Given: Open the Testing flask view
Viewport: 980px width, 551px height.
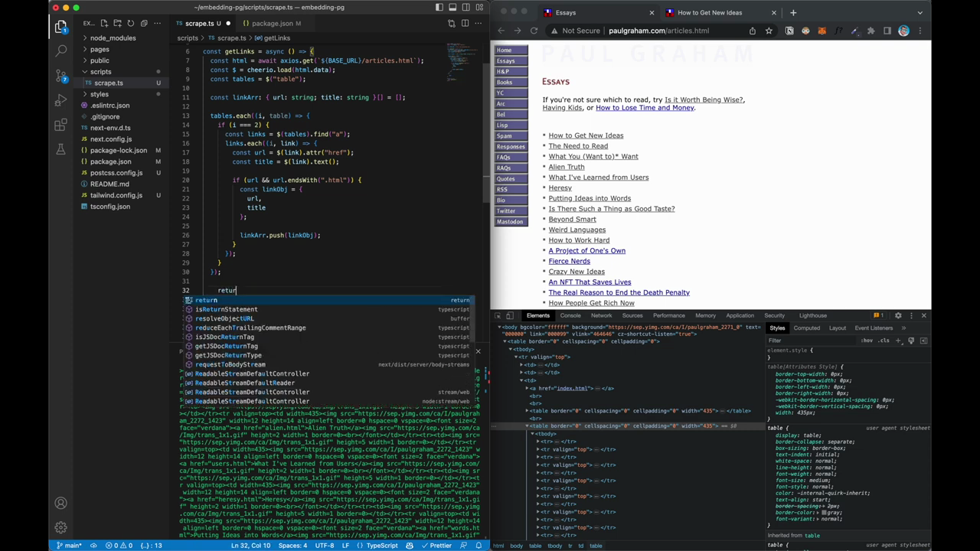Looking at the screenshot, I should click(x=61, y=149).
